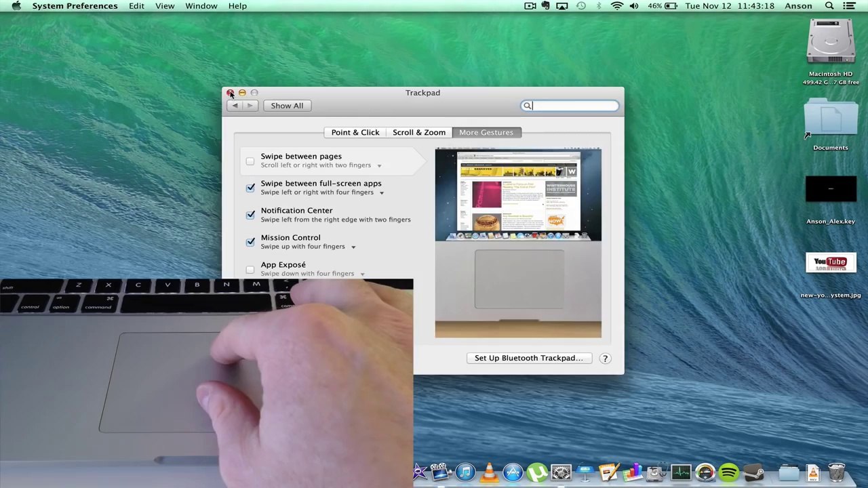Expand Swipe between pages gesture options arrow
The image size is (868, 488).
[x=379, y=166]
